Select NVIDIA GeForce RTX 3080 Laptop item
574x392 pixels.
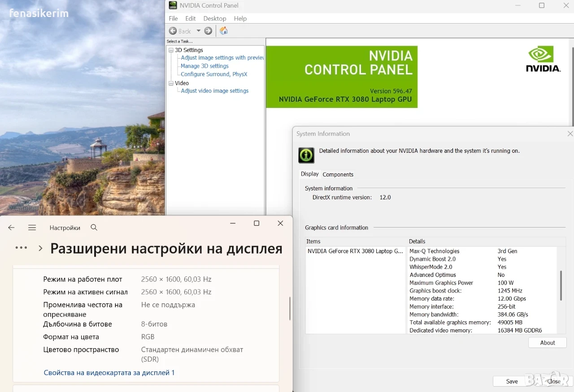[355, 251]
